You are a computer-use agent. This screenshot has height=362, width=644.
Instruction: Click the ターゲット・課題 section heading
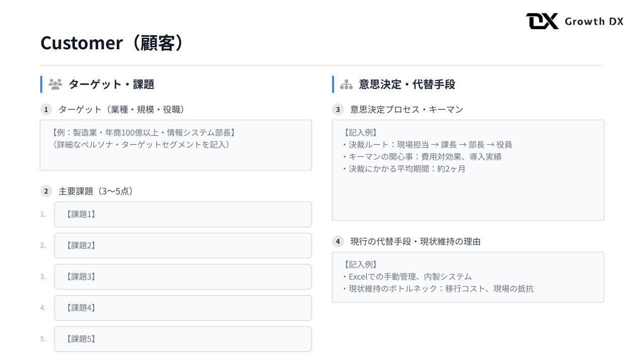111,84
